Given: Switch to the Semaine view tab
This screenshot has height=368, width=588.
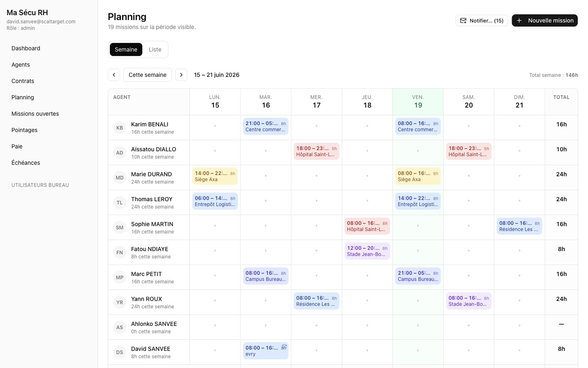Looking at the screenshot, I should (126, 49).
